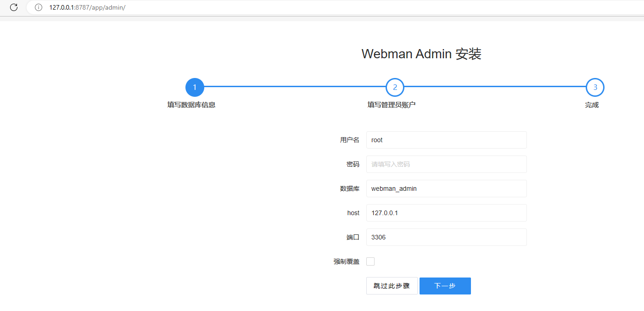The height and width of the screenshot is (311, 644).
Task: Click the Webman Admin 安装 title
Action: coord(421,54)
